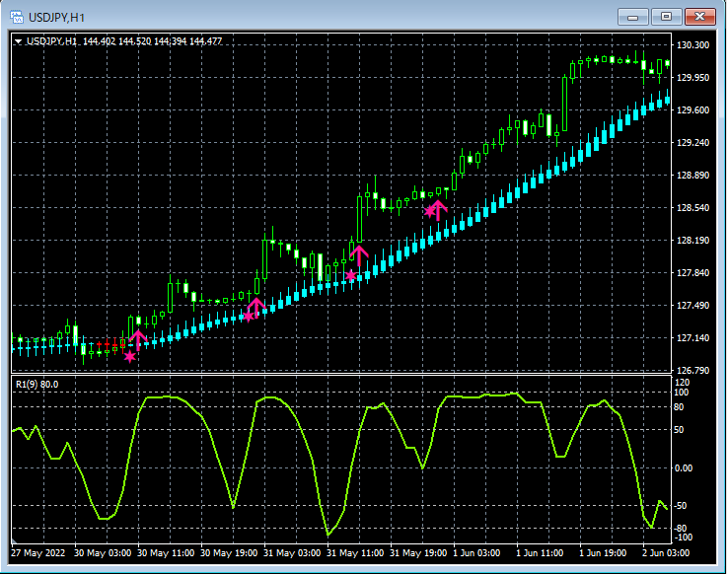Click the 31 May 19:00 time axis label

(418, 553)
